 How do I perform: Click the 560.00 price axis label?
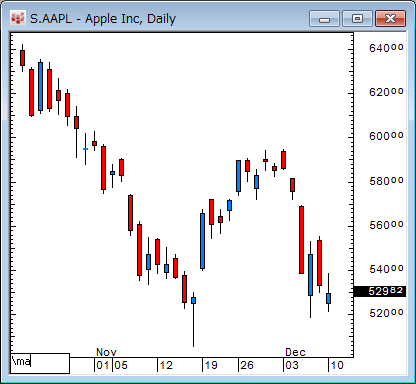point(386,225)
